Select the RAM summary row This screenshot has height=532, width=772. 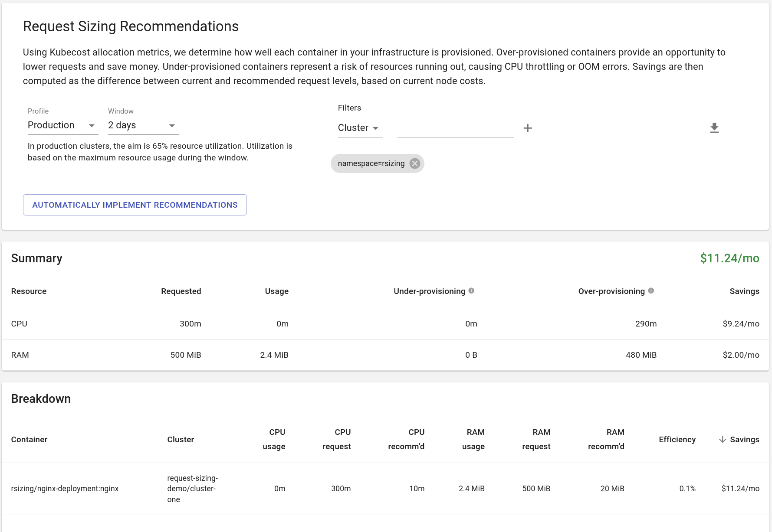pos(385,355)
